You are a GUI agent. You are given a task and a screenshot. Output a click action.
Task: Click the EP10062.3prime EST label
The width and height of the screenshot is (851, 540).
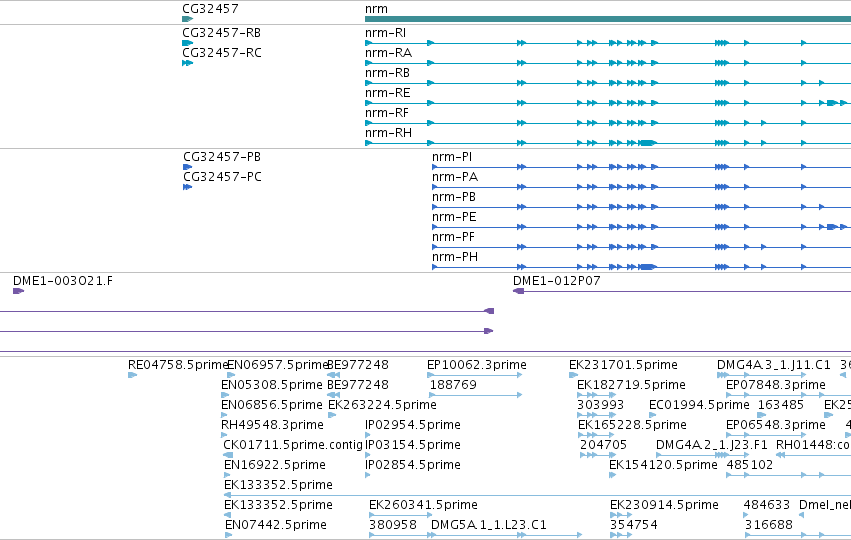tap(477, 365)
